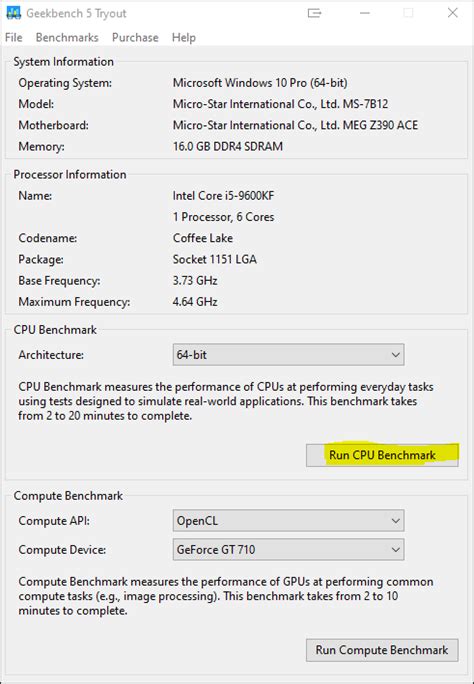The width and height of the screenshot is (474, 684).
Task: Click the 'Compute API:' label
Action: (x=54, y=521)
